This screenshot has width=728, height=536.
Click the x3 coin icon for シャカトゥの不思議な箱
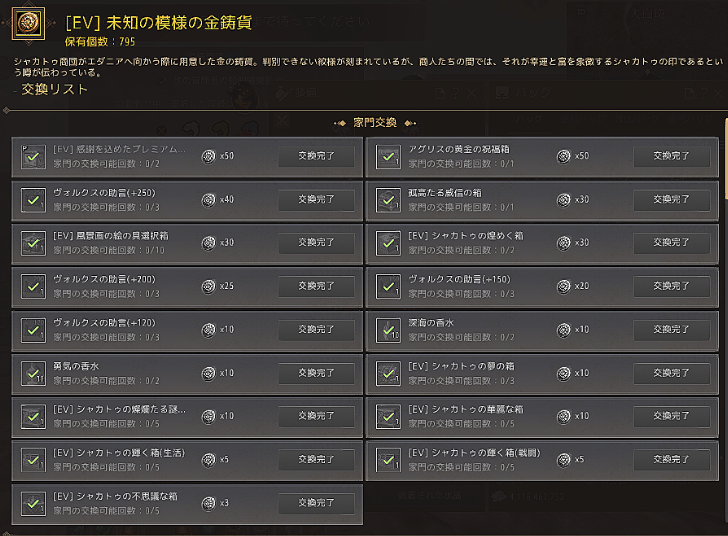tap(209, 503)
